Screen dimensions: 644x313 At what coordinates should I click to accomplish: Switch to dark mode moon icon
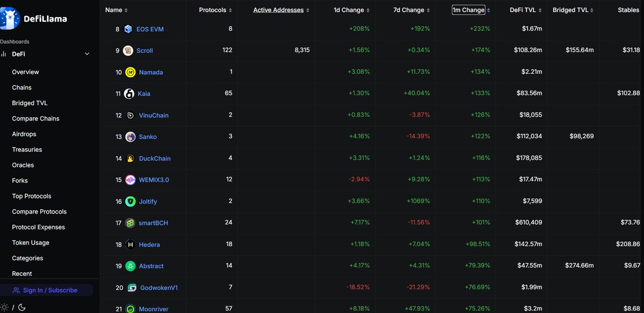click(22, 307)
